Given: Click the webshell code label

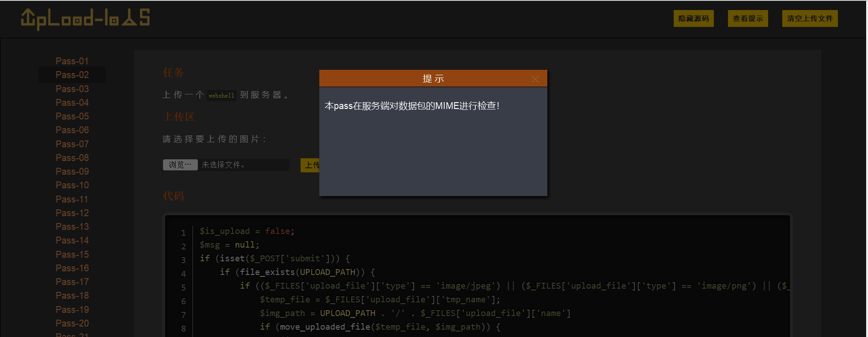Looking at the screenshot, I should click(x=221, y=95).
